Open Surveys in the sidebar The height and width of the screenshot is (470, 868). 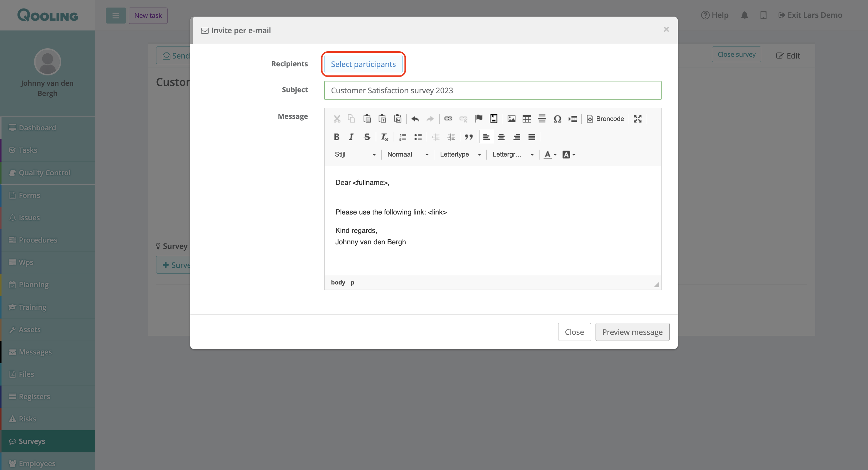click(x=32, y=441)
